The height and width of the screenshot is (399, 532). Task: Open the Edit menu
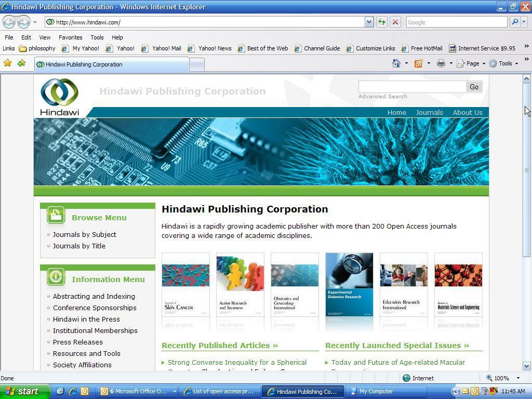pos(26,37)
